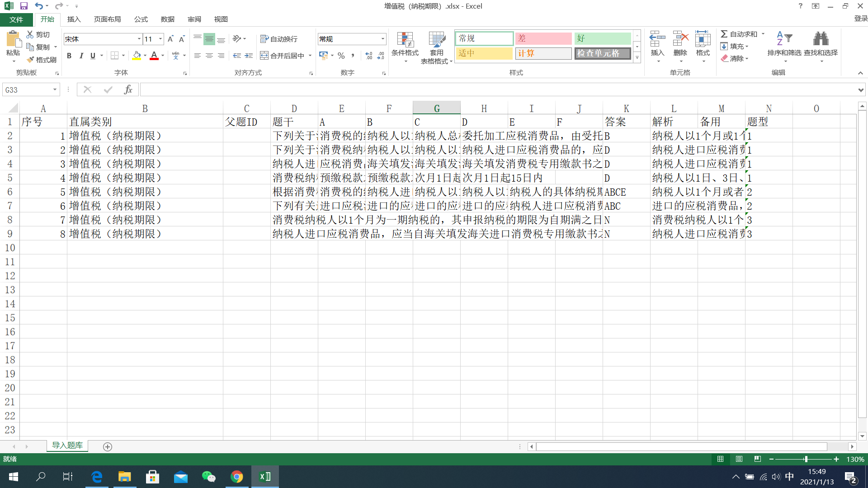Click the Cut (剪切) scissors icon
Screen dimensions: 868x488
pos(30,34)
